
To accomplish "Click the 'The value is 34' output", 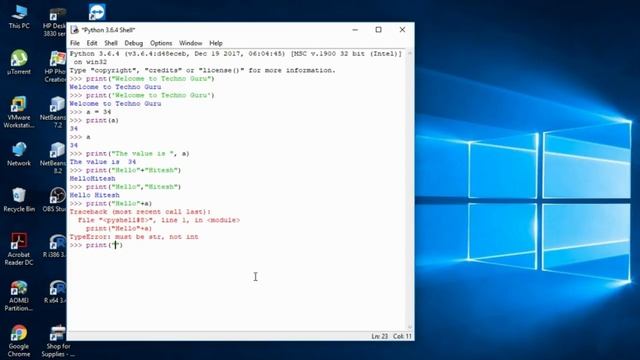I will coord(102,162).
